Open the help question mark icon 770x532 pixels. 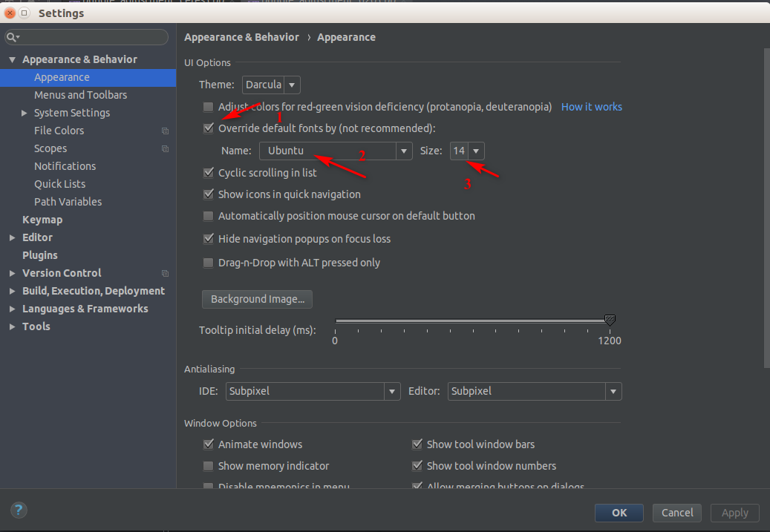pos(19,510)
